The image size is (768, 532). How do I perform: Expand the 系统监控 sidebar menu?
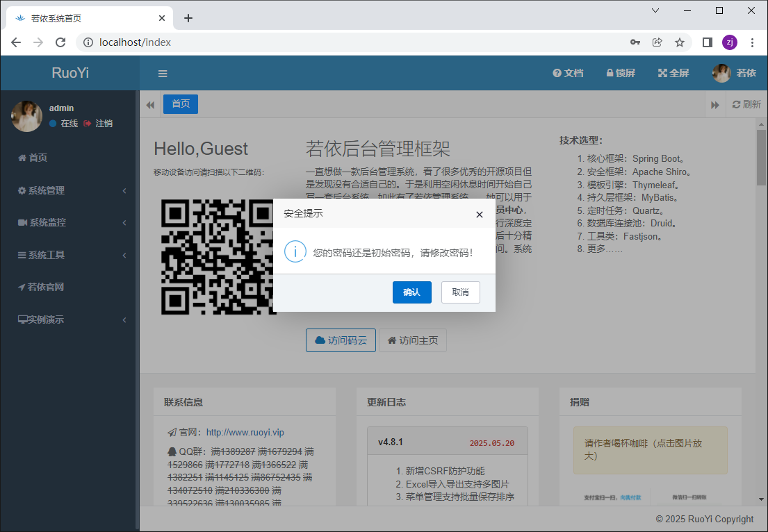(x=70, y=222)
